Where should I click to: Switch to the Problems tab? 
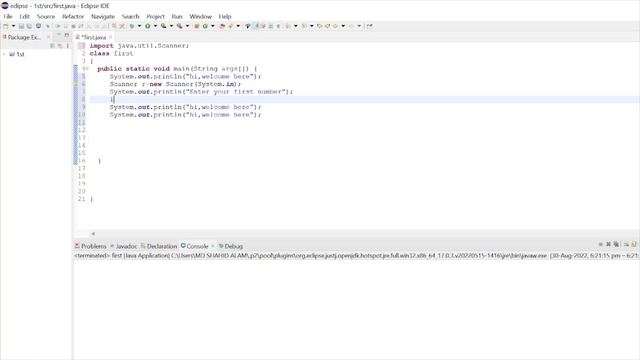(x=90, y=246)
